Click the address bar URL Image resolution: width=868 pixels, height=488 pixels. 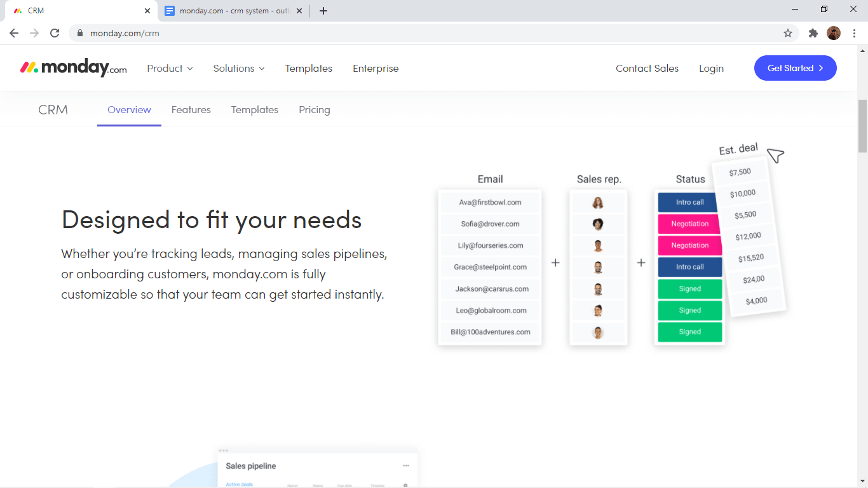(125, 33)
